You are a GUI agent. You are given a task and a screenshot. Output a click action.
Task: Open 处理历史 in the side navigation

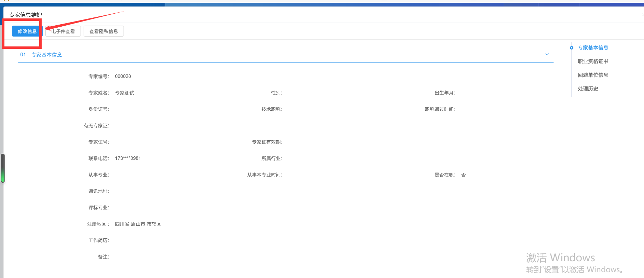point(588,89)
